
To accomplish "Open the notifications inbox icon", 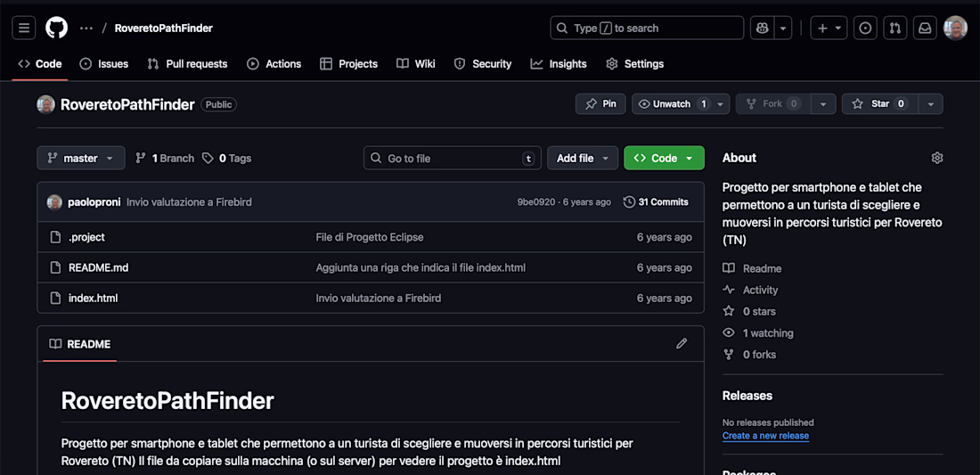I will tap(925, 28).
